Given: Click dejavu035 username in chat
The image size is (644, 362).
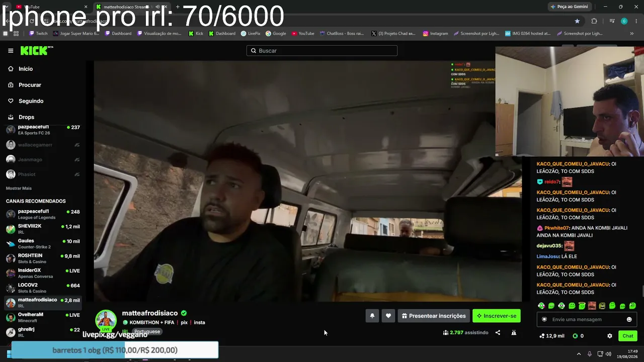Looking at the screenshot, I should click(x=549, y=246).
